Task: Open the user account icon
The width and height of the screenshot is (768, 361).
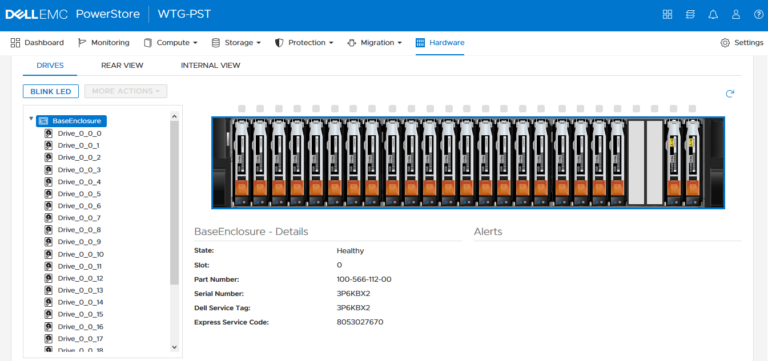Action: tap(736, 14)
